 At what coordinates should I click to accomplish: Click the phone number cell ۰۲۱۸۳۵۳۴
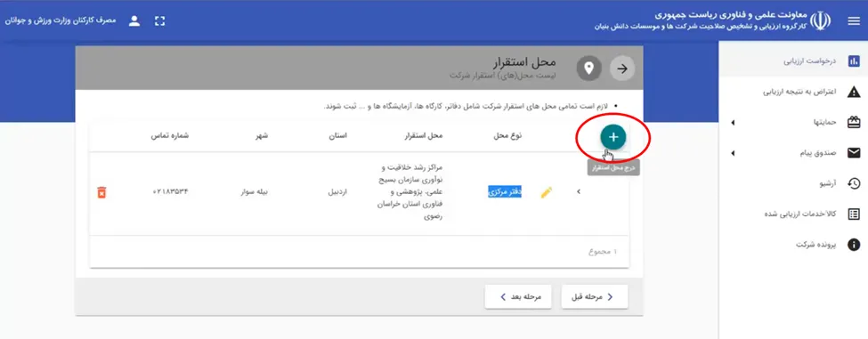(x=171, y=192)
